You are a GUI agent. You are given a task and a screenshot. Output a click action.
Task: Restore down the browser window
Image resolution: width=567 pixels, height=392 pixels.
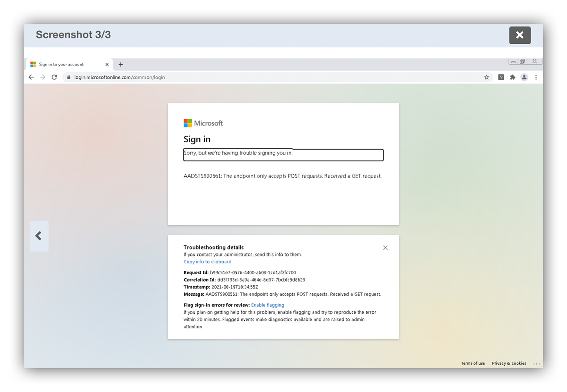pyautogui.click(x=522, y=62)
